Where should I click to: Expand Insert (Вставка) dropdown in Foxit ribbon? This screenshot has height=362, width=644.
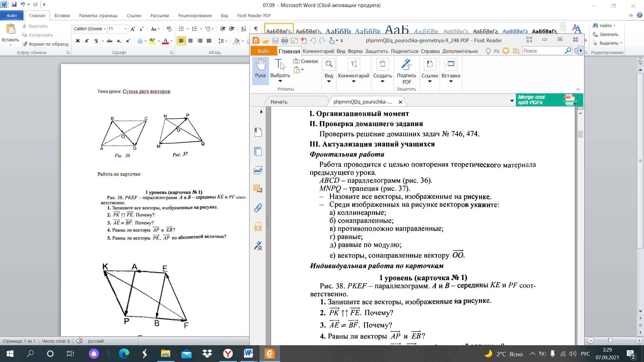click(x=451, y=81)
